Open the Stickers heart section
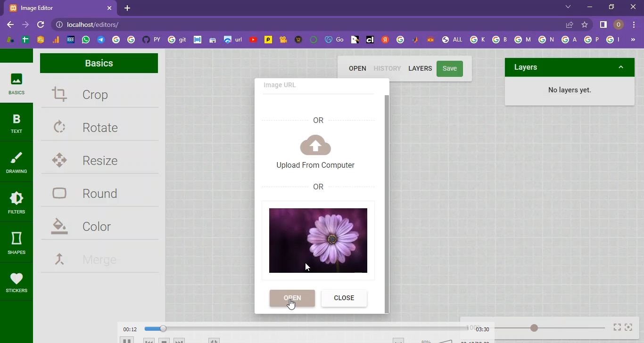 [17, 282]
